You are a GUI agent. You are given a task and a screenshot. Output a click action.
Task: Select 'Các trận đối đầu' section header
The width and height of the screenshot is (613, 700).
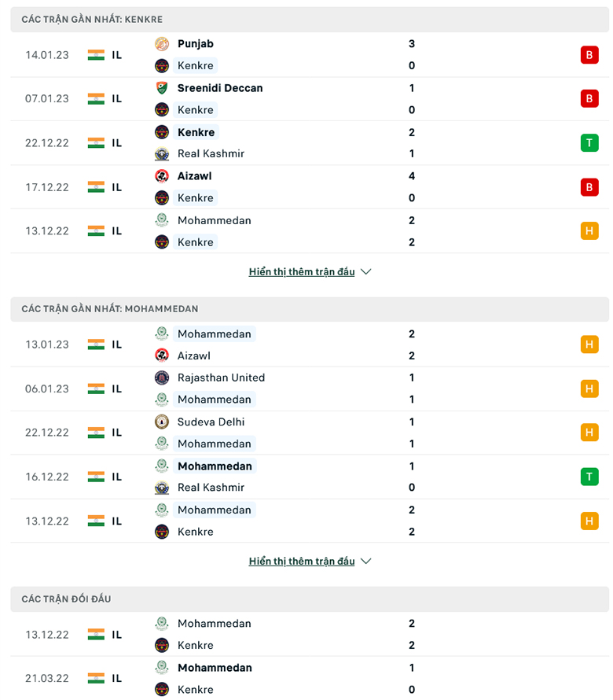pos(66,599)
